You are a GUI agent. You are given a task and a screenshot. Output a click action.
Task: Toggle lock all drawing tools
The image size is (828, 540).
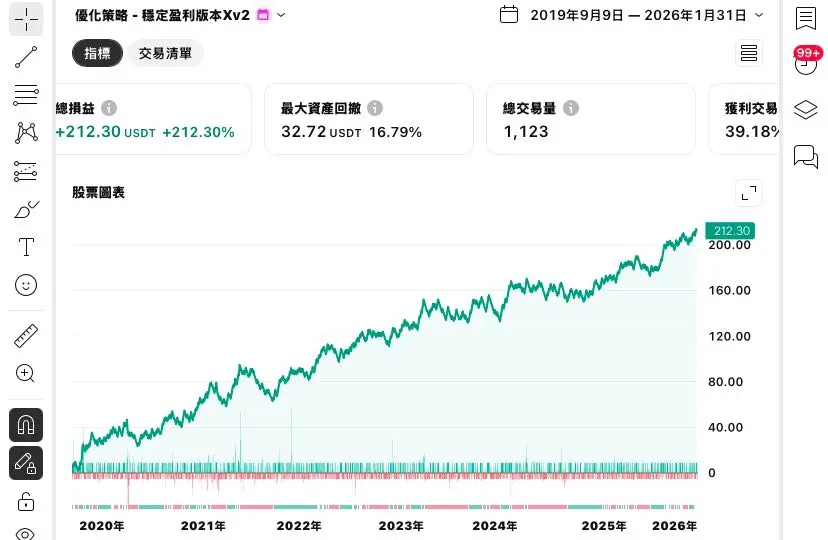pyautogui.click(x=26, y=501)
